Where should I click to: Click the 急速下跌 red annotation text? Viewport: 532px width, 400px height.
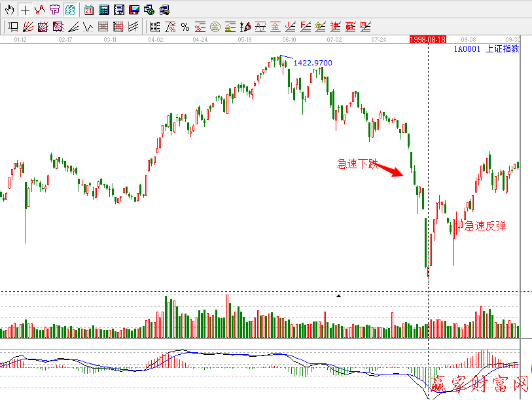coord(357,164)
